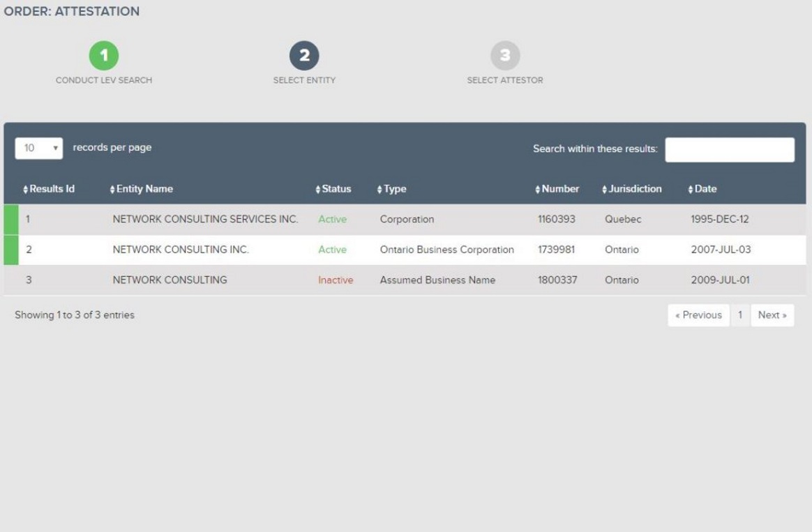Click date 2009-JUL-01
This screenshot has width=812, height=532.
coord(720,280)
